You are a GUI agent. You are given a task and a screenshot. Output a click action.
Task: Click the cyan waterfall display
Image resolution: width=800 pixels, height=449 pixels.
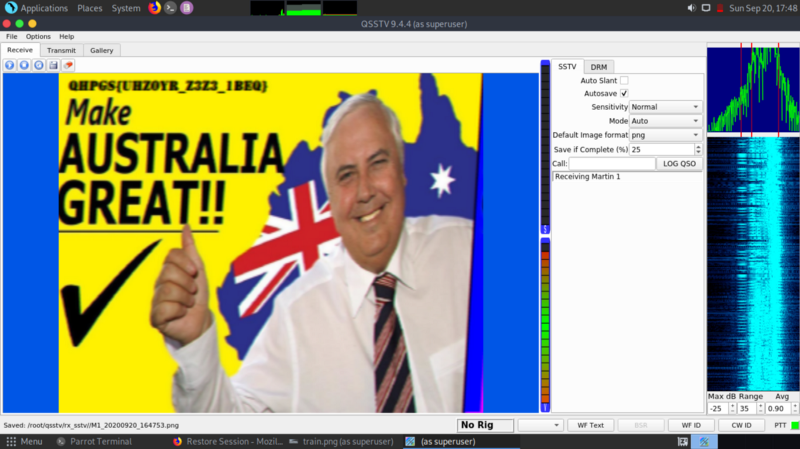[x=753, y=264]
